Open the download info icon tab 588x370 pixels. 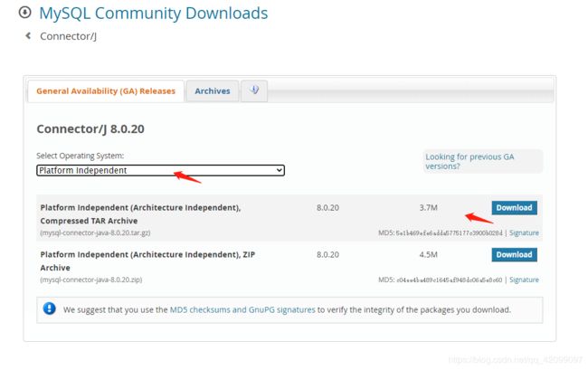(x=254, y=90)
